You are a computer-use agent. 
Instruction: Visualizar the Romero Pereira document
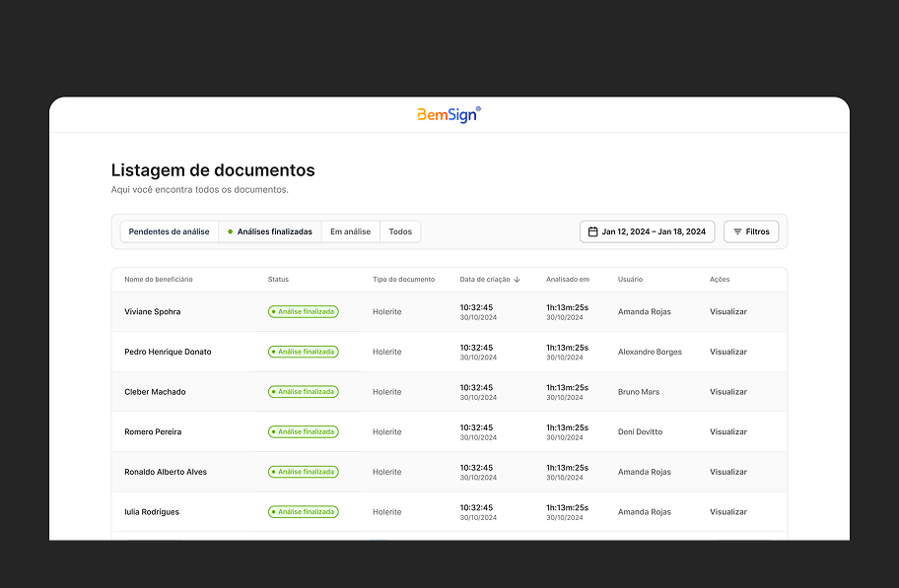click(728, 432)
